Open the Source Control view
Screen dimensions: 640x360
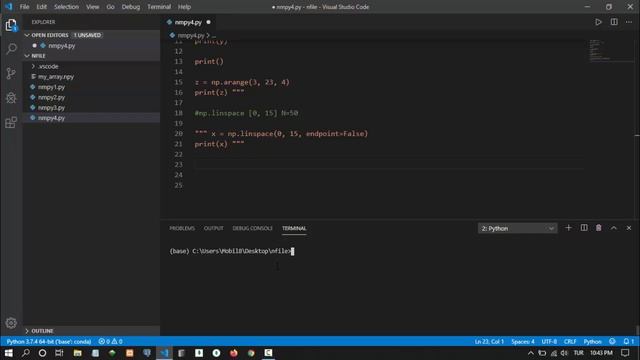[11, 73]
